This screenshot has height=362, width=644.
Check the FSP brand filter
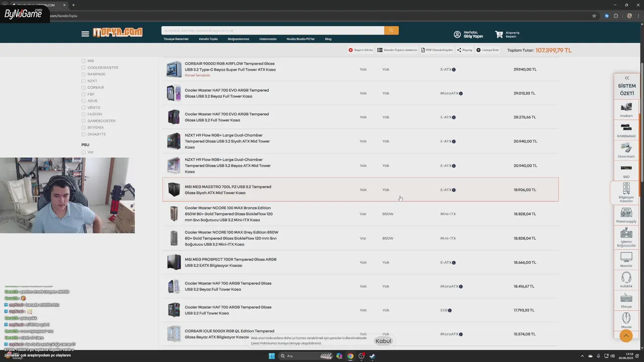tap(84, 94)
